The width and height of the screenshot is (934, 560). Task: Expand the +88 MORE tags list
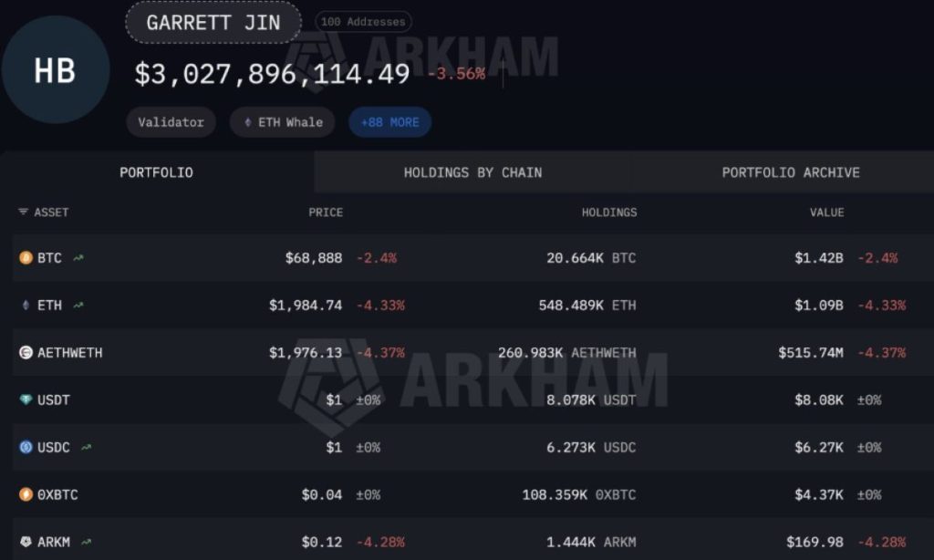[389, 122]
